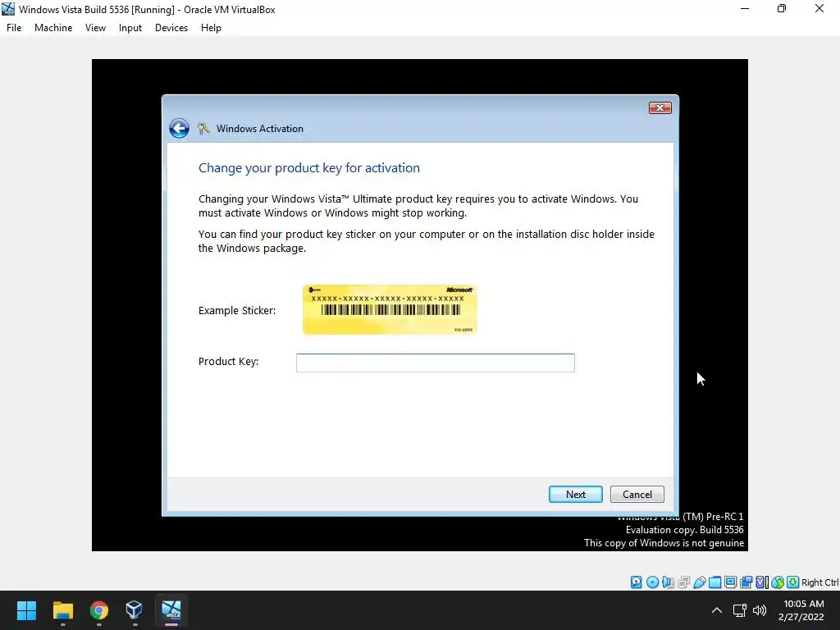Click the volume tray icon
Viewport: 840px width, 630px height.
(760, 610)
